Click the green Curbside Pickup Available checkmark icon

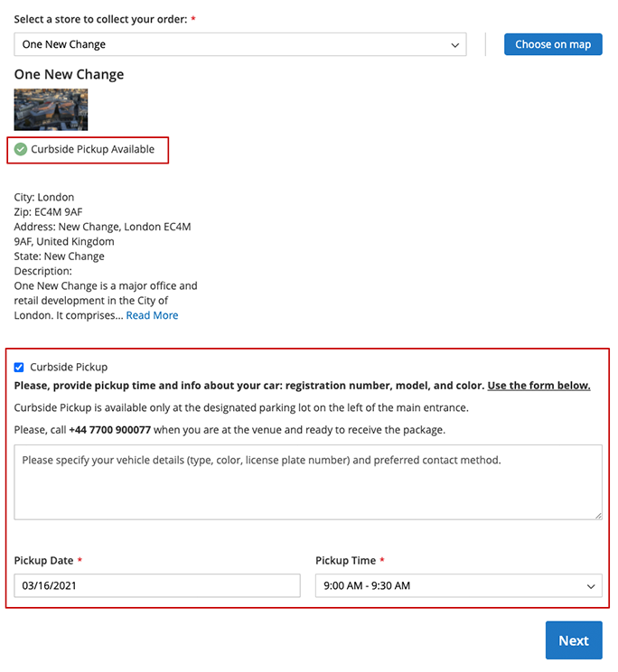pos(21,149)
